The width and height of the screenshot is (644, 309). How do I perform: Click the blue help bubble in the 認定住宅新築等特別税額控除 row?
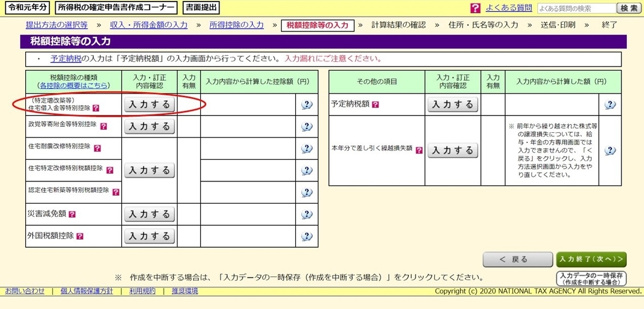pos(306,192)
